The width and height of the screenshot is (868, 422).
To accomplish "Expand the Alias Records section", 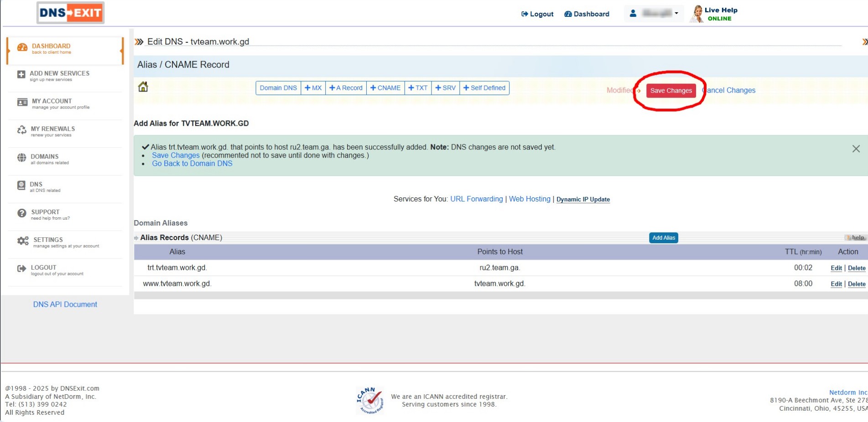I will [136, 238].
